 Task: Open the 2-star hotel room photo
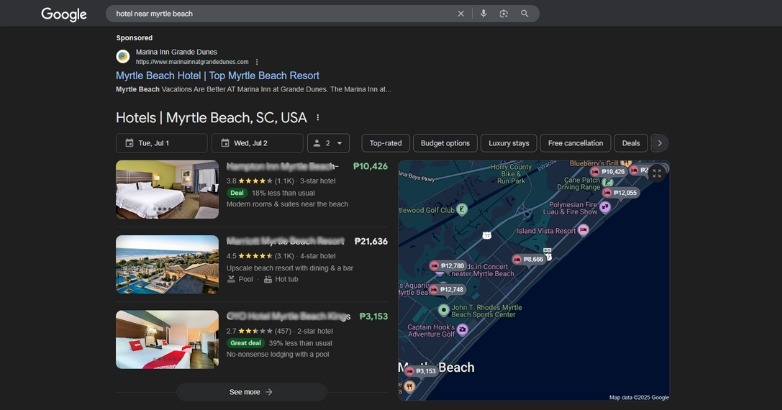[x=167, y=340]
